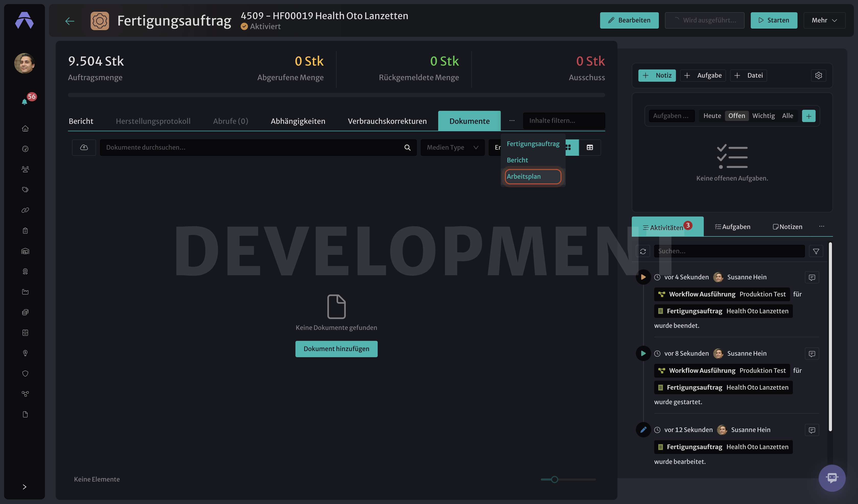Open the dashboard gauge icon in sidebar
Viewport: 858px width, 504px height.
[25, 149]
